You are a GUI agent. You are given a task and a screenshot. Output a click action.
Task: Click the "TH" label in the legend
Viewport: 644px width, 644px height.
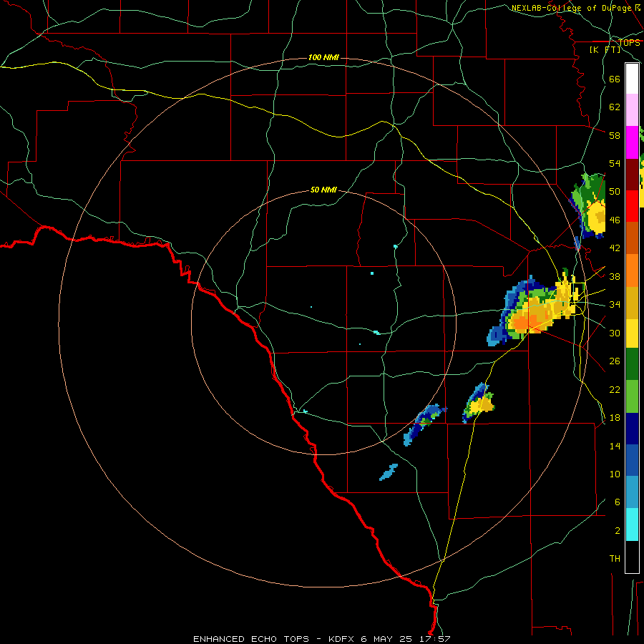coord(615,559)
